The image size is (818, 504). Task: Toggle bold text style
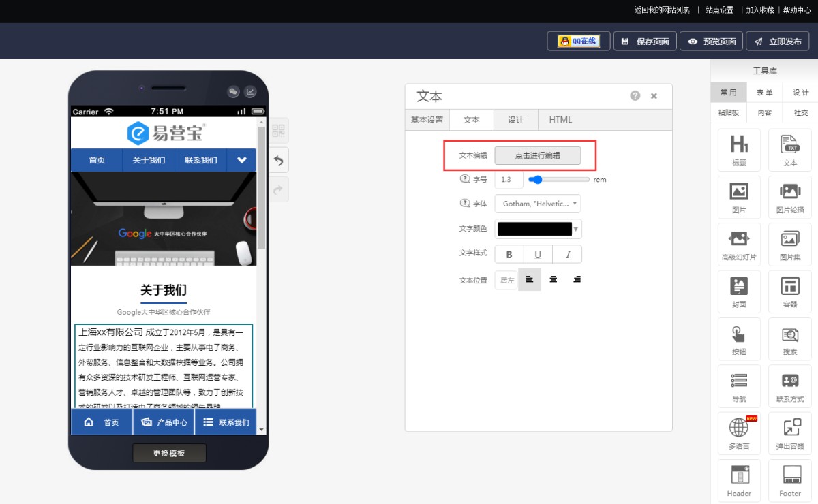point(509,255)
